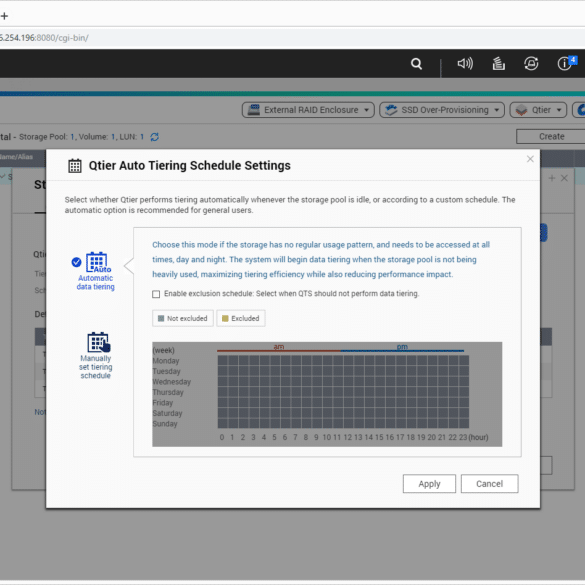Click the Sunday row label
Image resolution: width=585 pixels, height=585 pixels.
pyautogui.click(x=165, y=424)
